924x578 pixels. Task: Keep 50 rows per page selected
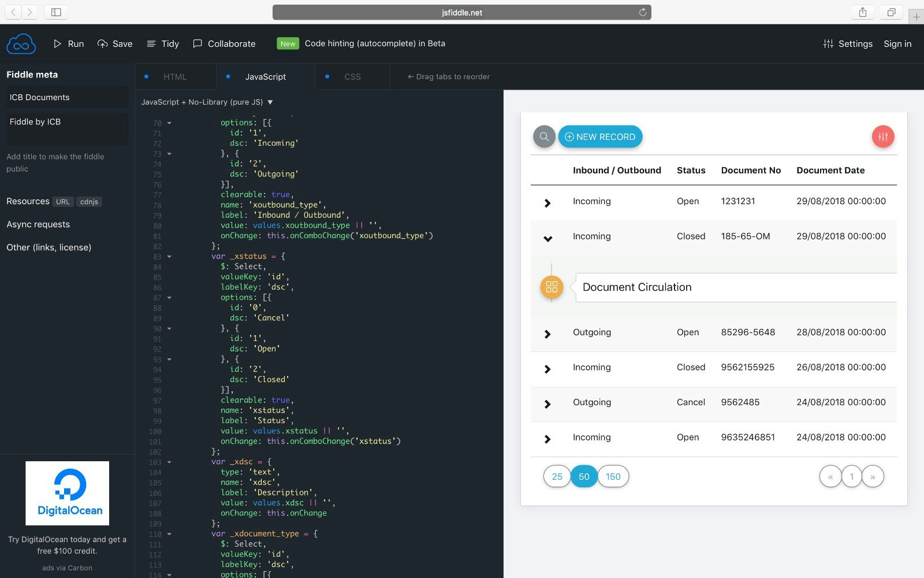(x=583, y=476)
